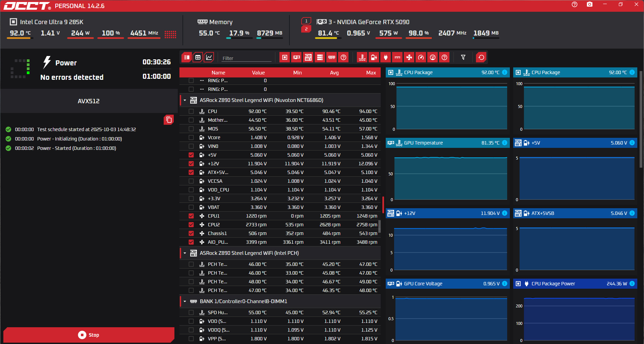Image resolution: width=644 pixels, height=344 pixels.
Task: Reset min/max values with refresh icon
Action: click(x=481, y=57)
